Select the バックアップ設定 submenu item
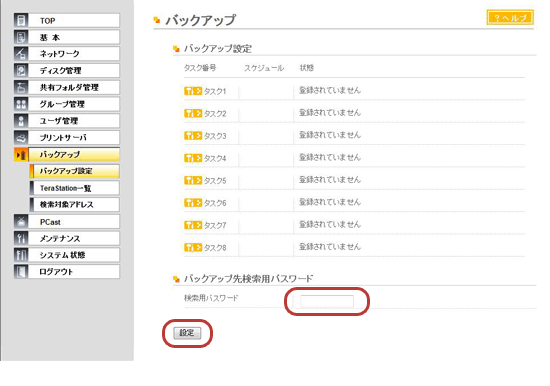The height and width of the screenshot is (386, 550). pyautogui.click(x=75, y=171)
